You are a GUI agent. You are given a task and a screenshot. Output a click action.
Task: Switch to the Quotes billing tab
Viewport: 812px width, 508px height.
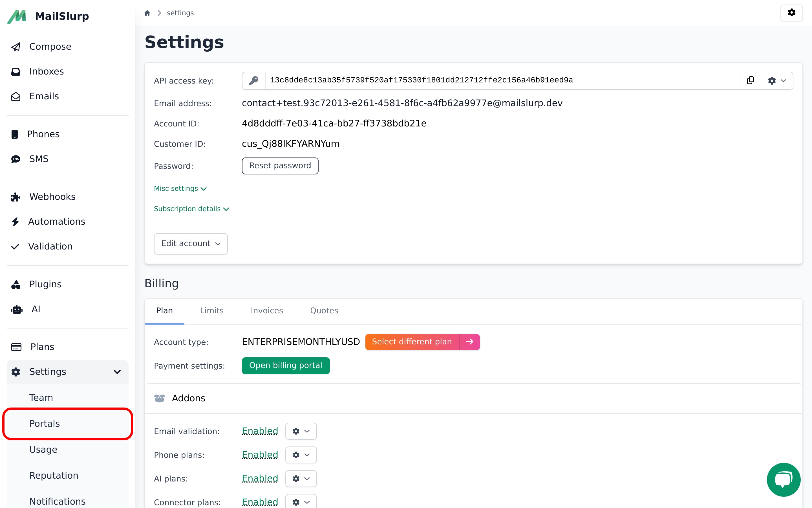point(324,311)
